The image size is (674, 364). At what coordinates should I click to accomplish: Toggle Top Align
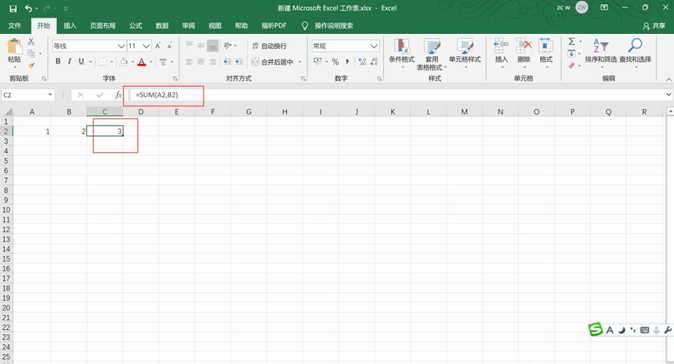point(189,45)
